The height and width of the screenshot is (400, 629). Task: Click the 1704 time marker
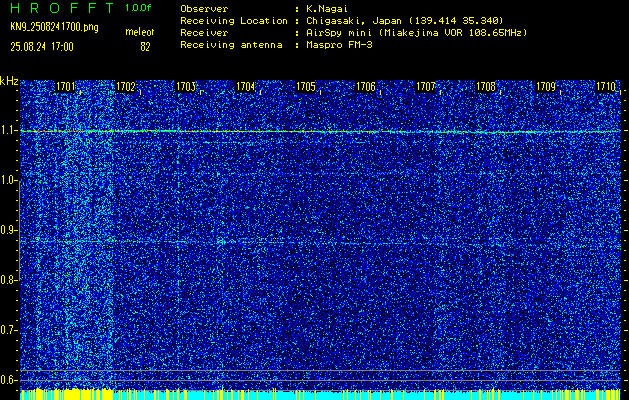[246, 87]
